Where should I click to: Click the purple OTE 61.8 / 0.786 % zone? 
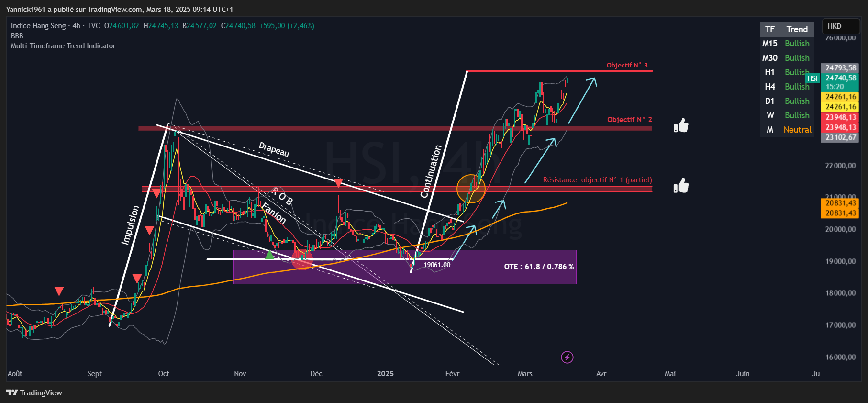click(x=404, y=267)
